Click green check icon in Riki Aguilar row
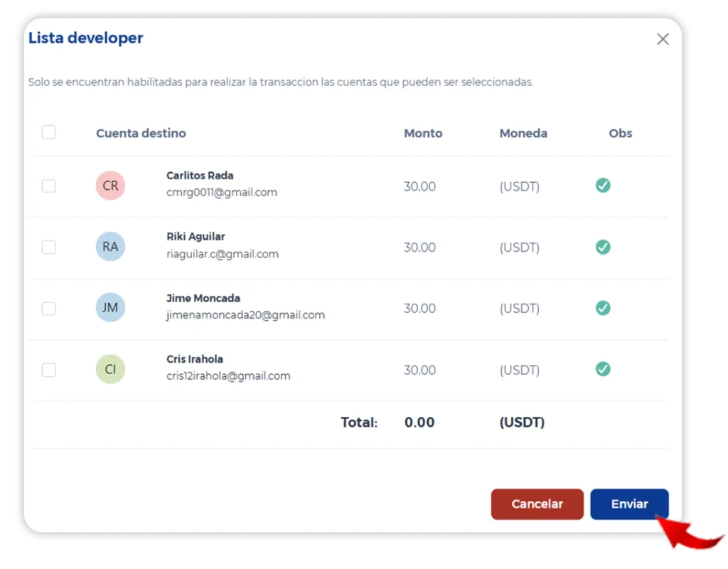This screenshot has height=569, width=728. coord(603,247)
